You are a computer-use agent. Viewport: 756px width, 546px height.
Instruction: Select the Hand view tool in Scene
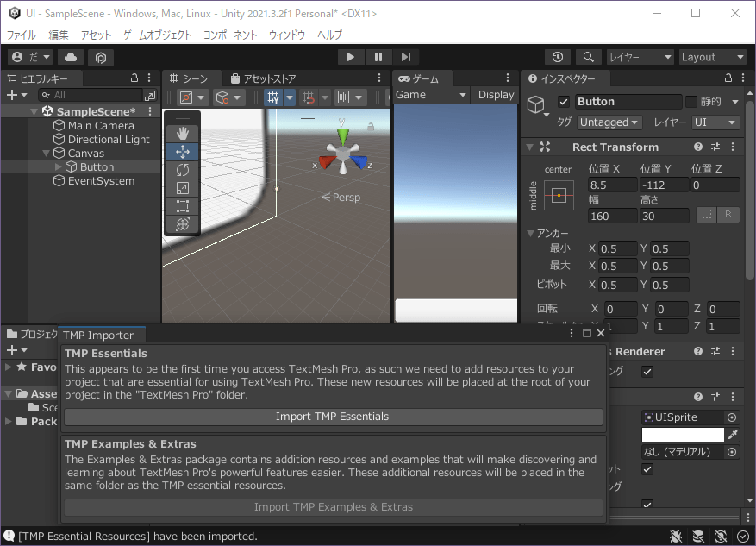click(182, 134)
